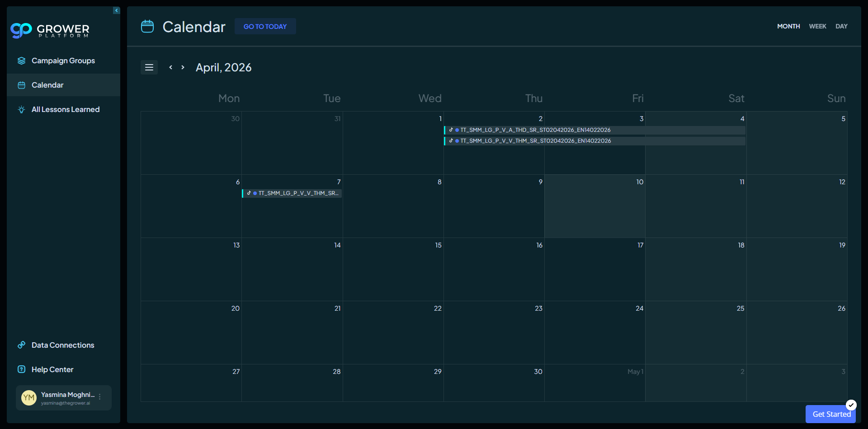Click the Campaign Groups layers icon
Viewport: 868px width, 429px height.
[21, 61]
